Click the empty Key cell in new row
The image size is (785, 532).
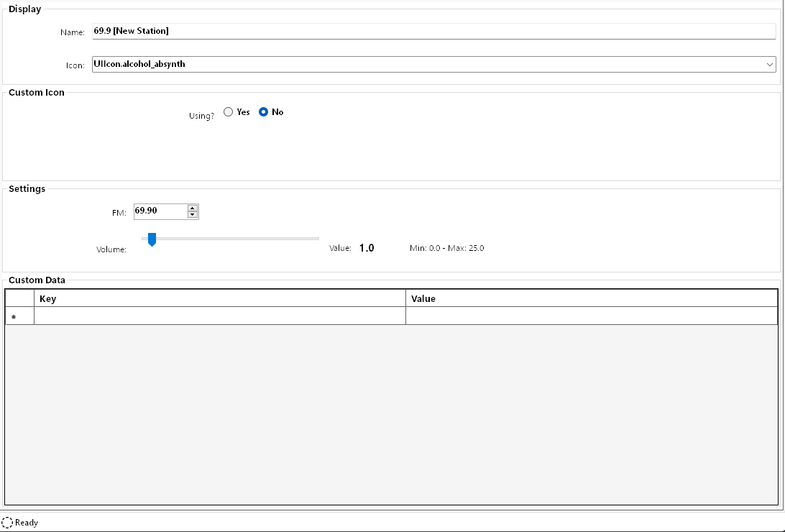pos(220,316)
